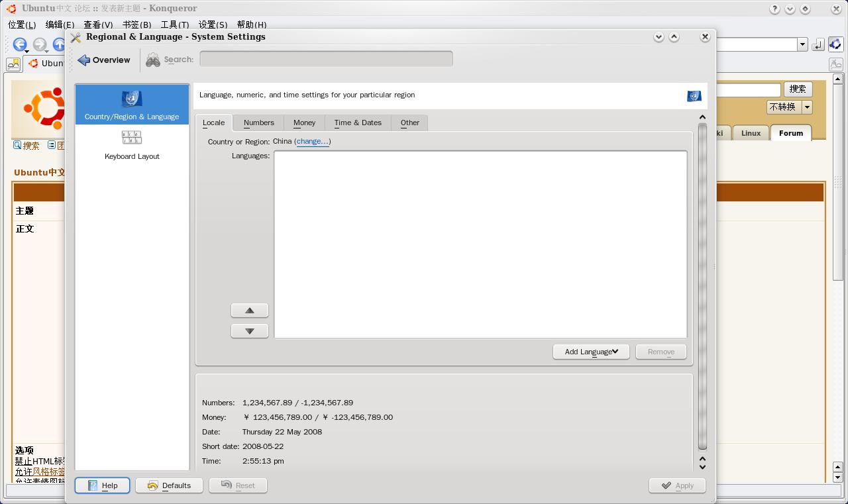Screen dimensions: 848x504
Task: Go back to the Overview page
Action: [103, 60]
